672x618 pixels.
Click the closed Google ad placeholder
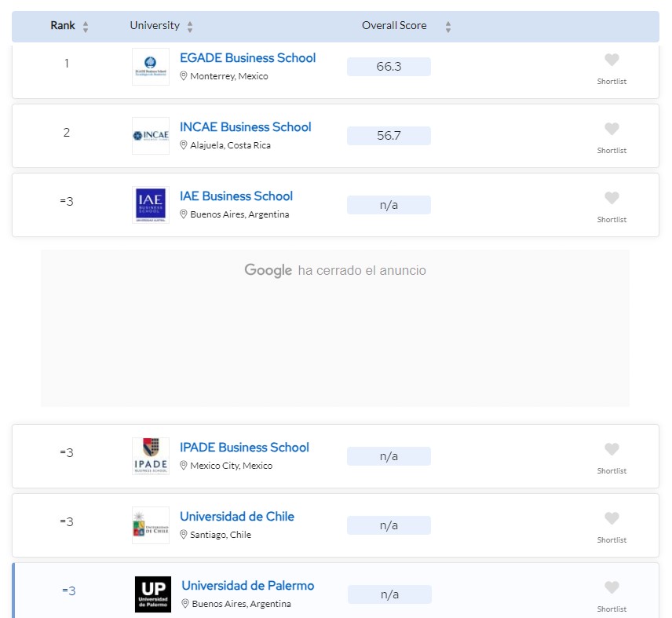(335, 327)
